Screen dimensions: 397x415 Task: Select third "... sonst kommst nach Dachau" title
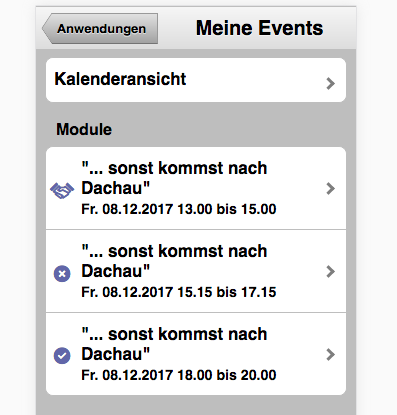point(174,344)
